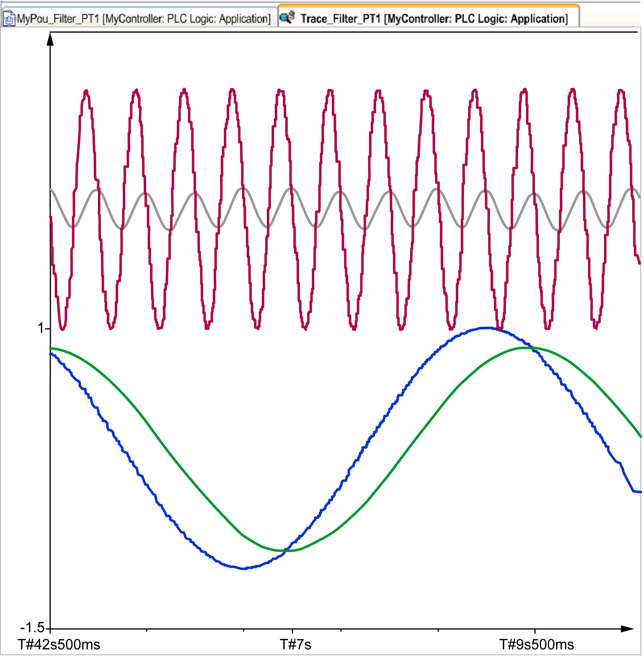Click the Y-axis value label 1

(x=41, y=329)
